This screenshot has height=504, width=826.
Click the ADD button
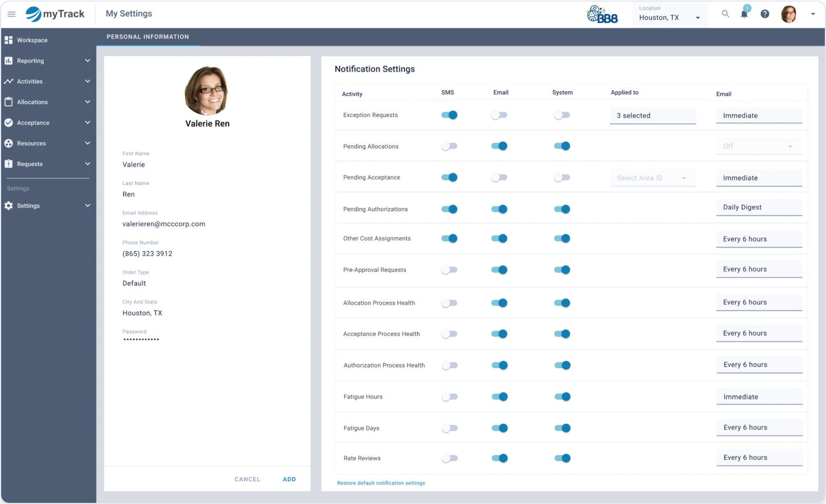click(289, 479)
